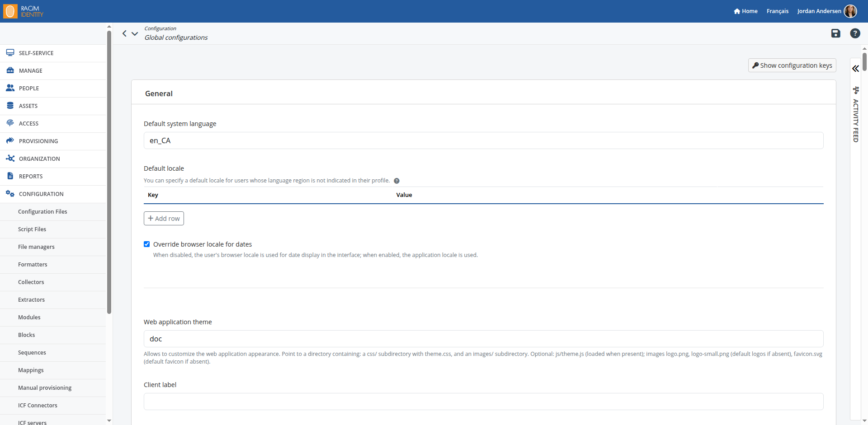868x425 pixels.
Task: Select Mappings in sidebar
Action: click(53, 370)
